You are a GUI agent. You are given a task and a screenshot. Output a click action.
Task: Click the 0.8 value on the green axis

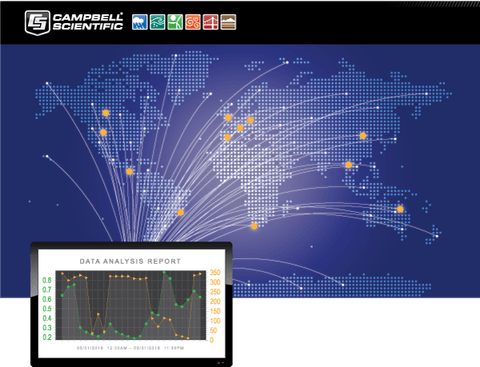tap(47, 280)
